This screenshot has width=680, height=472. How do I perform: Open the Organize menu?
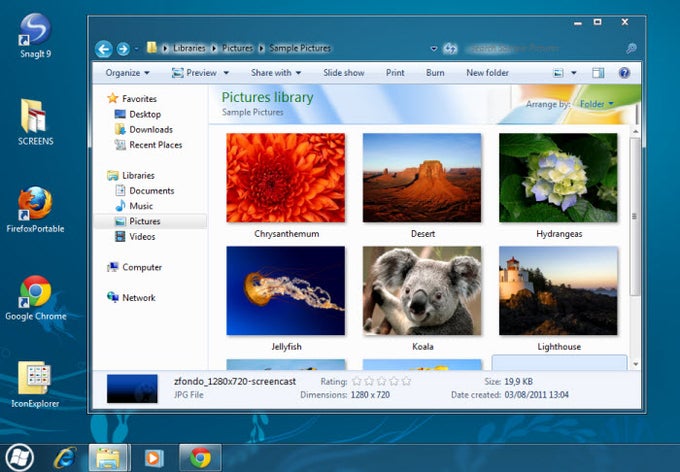[x=127, y=73]
